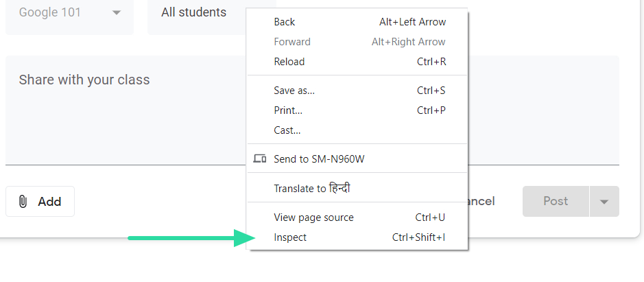Choose Save as... menu entry

pos(294,91)
